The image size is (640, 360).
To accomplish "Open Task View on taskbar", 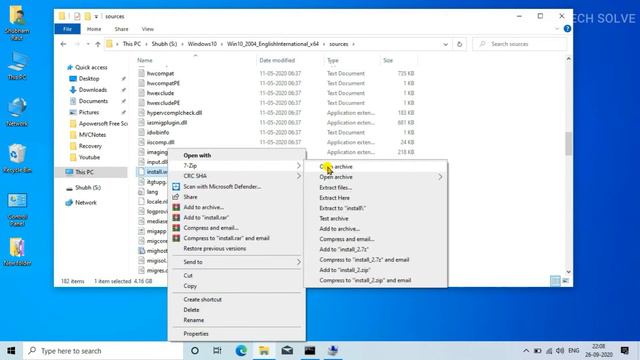I will 217,351.
